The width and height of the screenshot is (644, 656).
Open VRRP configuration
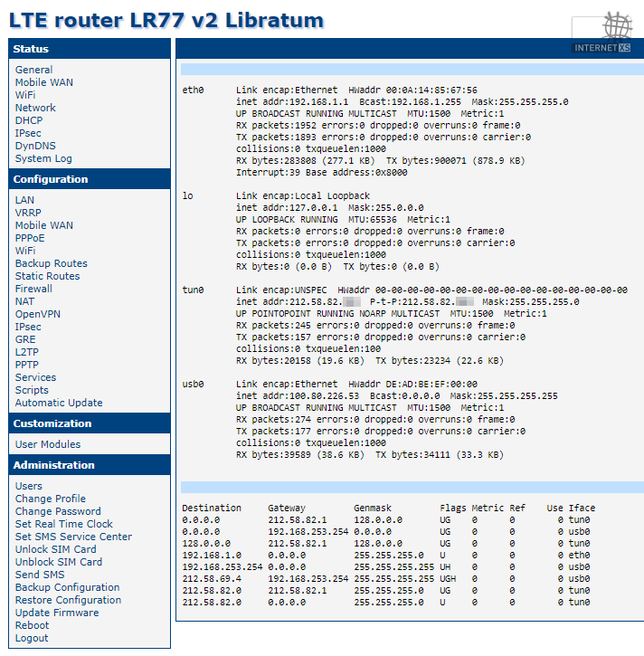click(x=28, y=213)
